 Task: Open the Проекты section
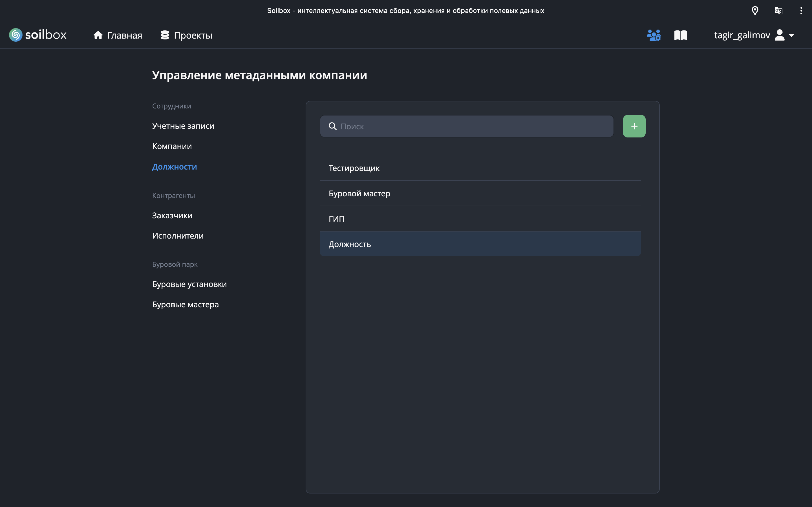[x=187, y=35]
